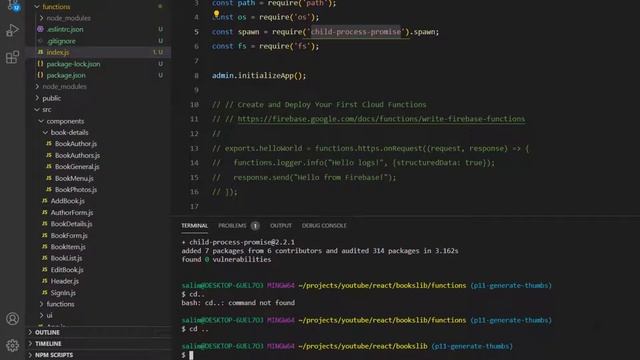
Task: Expand the OUTLINE section
Action: (x=47, y=332)
